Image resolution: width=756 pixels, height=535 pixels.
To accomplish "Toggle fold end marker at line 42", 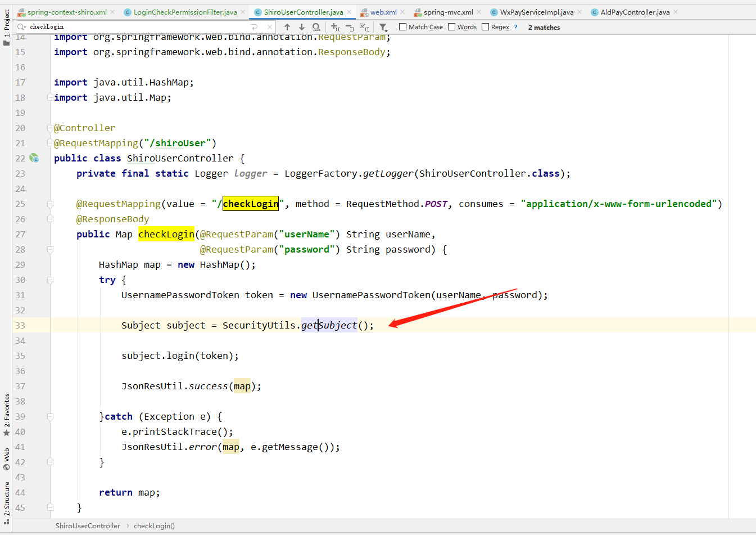I will 50,462.
